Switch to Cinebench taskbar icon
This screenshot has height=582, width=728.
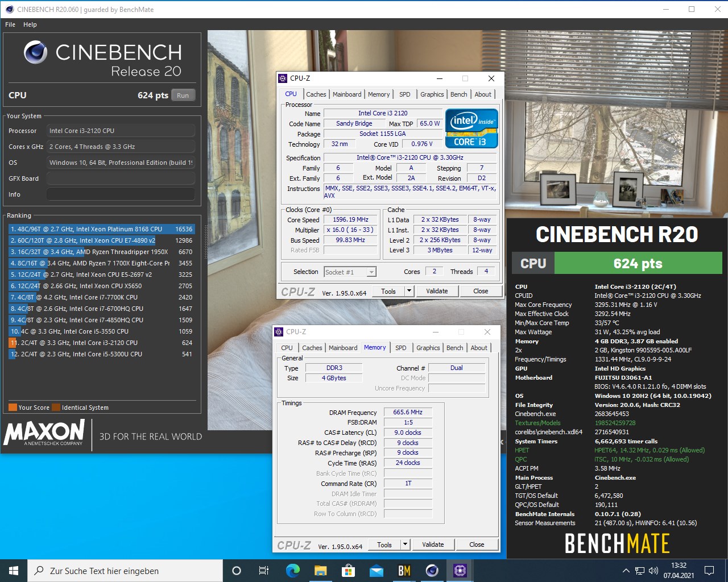coord(432,571)
